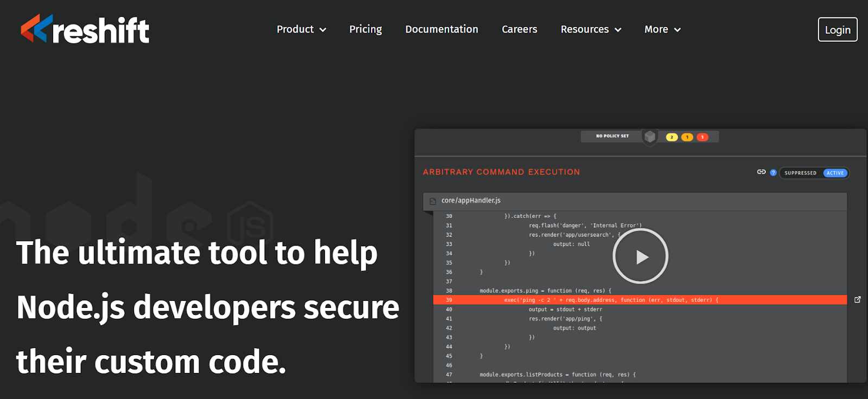
Task: Click the No Policy Set label
Action: tap(612, 136)
